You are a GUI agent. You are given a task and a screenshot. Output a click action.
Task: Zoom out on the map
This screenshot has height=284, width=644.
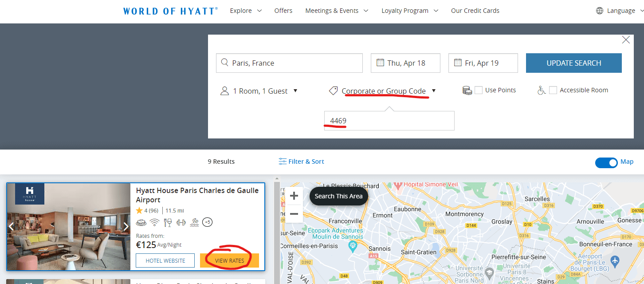(x=294, y=214)
